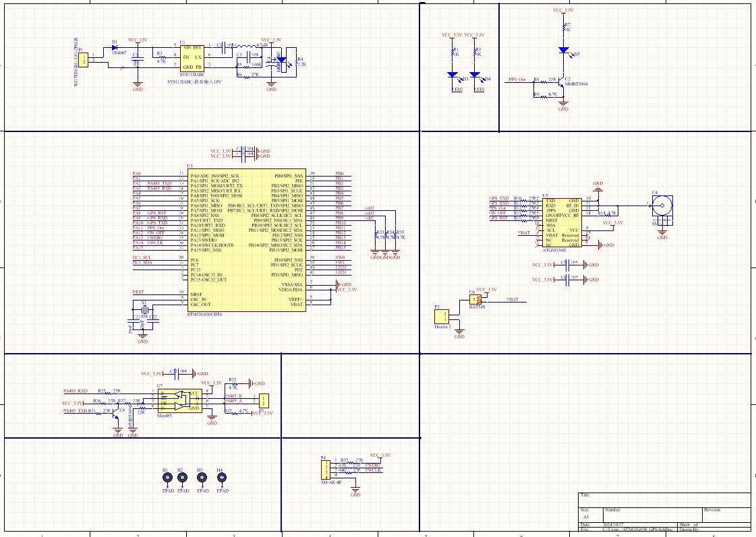
Task: Click the VBAT net label right of U6
Action: click(513, 300)
